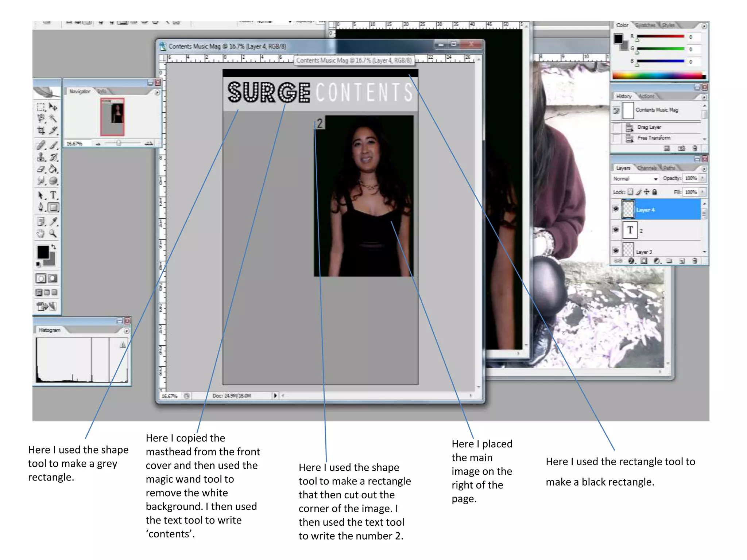This screenshot has height=560, width=747.
Task: Switch to the Channels tab
Action: [647, 168]
